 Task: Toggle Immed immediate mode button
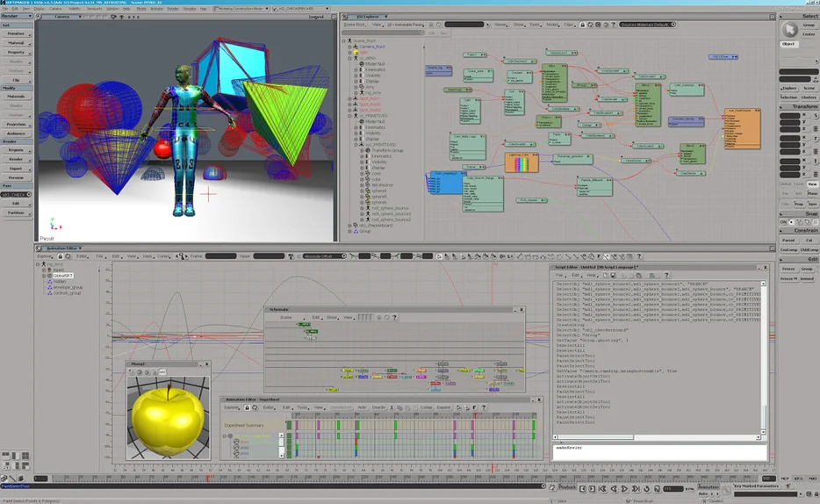pos(807,278)
